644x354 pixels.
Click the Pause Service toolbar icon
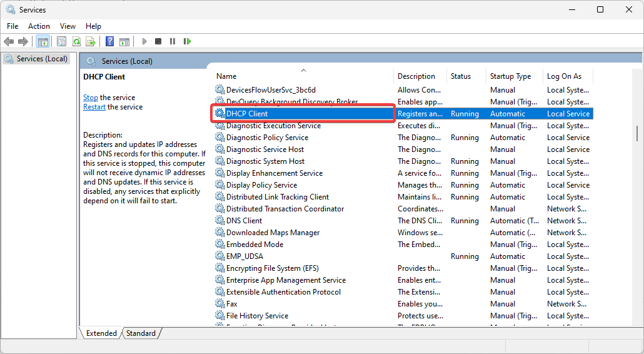tap(173, 41)
